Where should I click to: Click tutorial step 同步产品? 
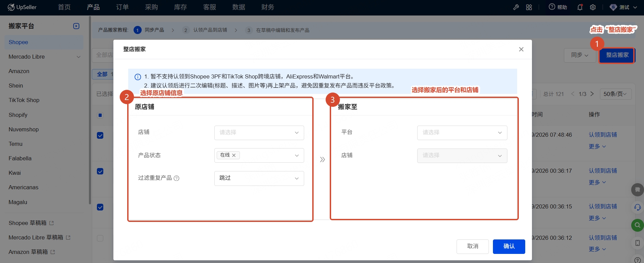coord(149,30)
